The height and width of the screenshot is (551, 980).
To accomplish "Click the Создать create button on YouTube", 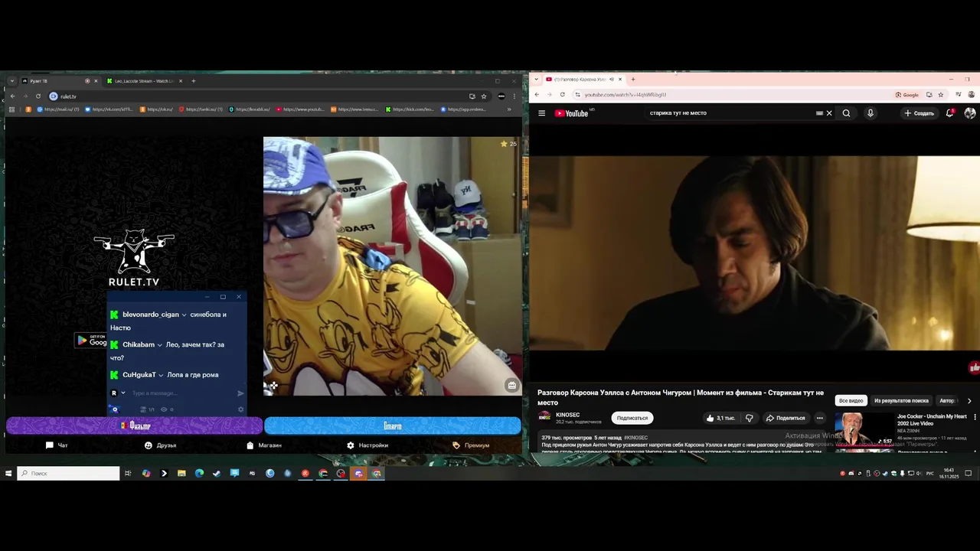I will pos(919,113).
